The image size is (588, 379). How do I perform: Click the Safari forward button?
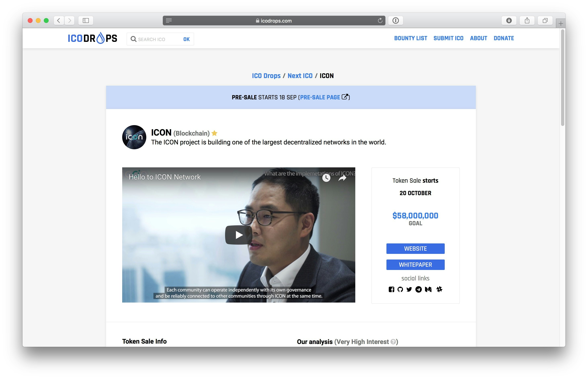[70, 21]
